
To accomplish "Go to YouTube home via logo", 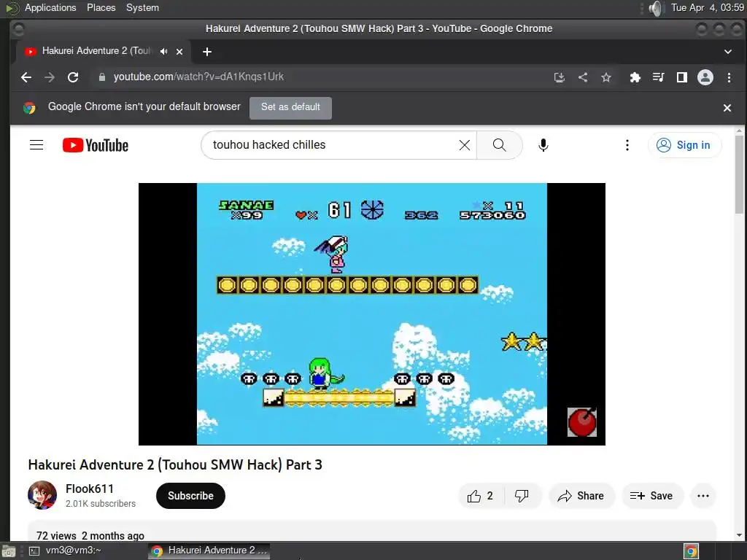I will [x=96, y=145].
